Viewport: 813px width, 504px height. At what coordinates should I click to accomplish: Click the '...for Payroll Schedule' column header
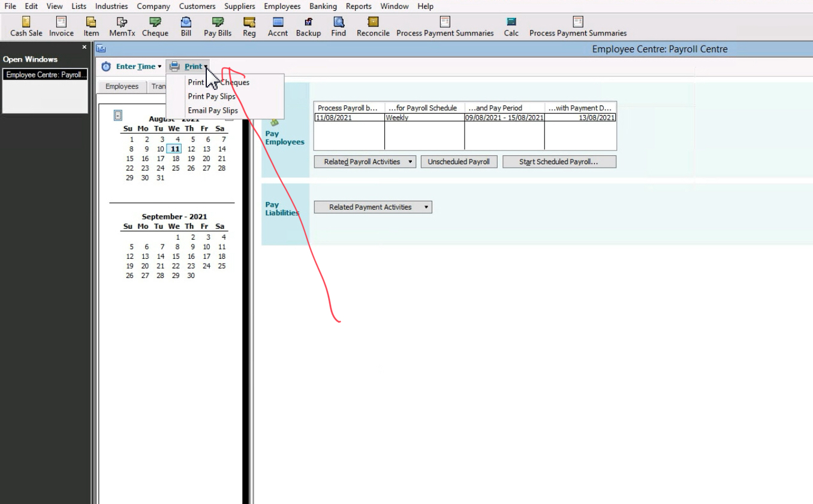pos(424,108)
